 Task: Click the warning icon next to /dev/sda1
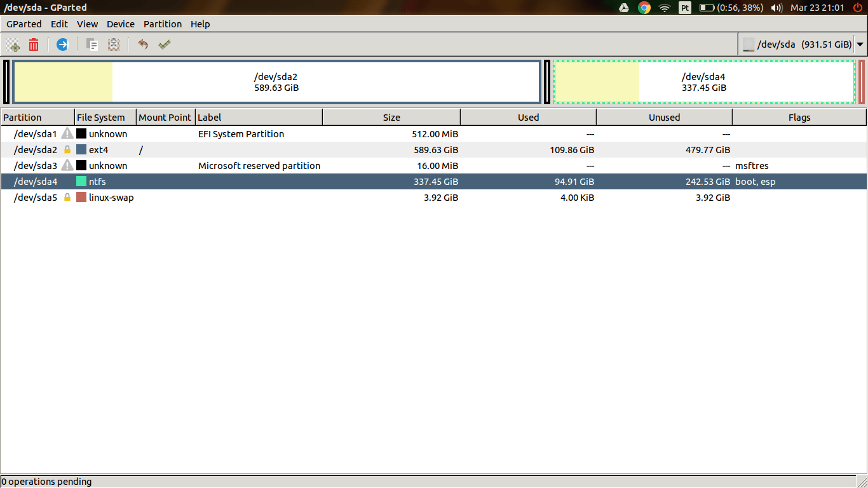click(x=67, y=133)
